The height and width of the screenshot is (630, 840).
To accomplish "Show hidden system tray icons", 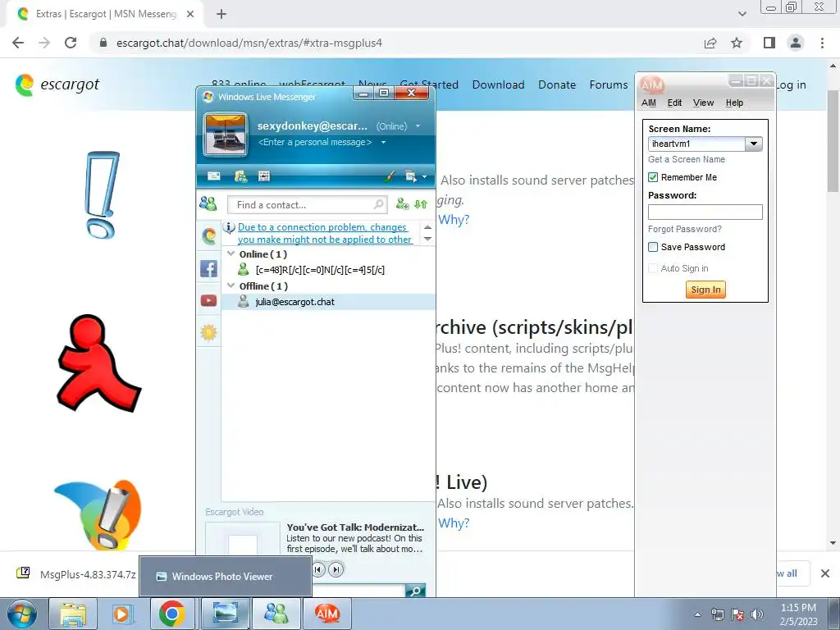I will 697,614.
